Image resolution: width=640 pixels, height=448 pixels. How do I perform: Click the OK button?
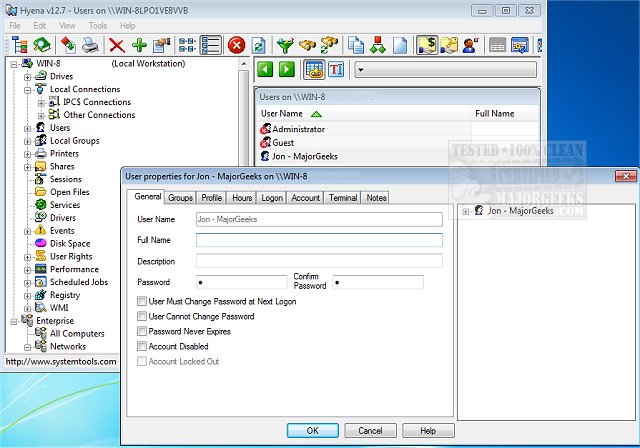click(x=313, y=430)
